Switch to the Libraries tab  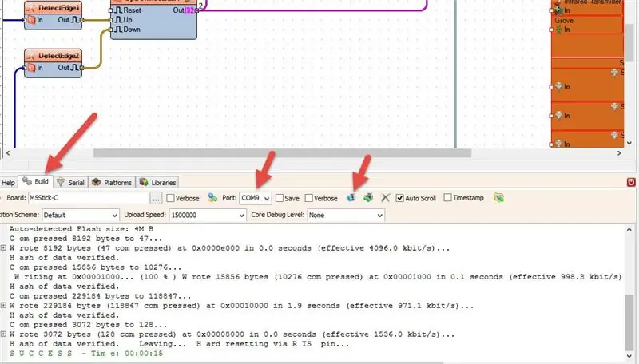pyautogui.click(x=157, y=183)
